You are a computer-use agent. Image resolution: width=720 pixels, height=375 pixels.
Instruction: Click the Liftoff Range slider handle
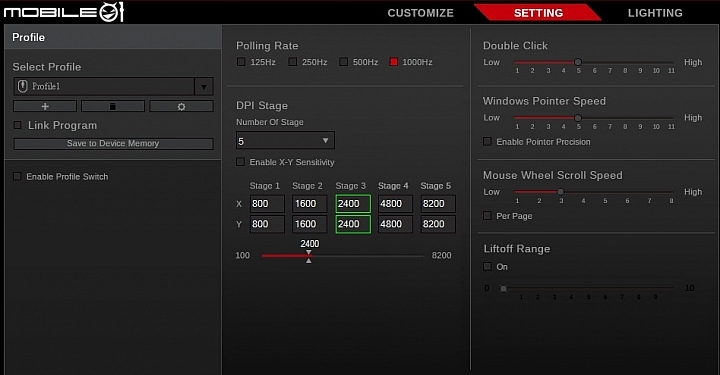pos(504,289)
